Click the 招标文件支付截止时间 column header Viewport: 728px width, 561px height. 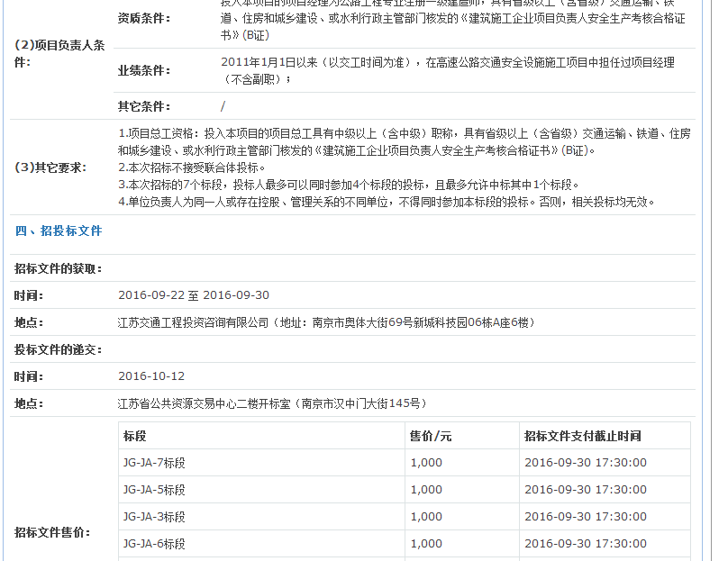[x=582, y=436]
